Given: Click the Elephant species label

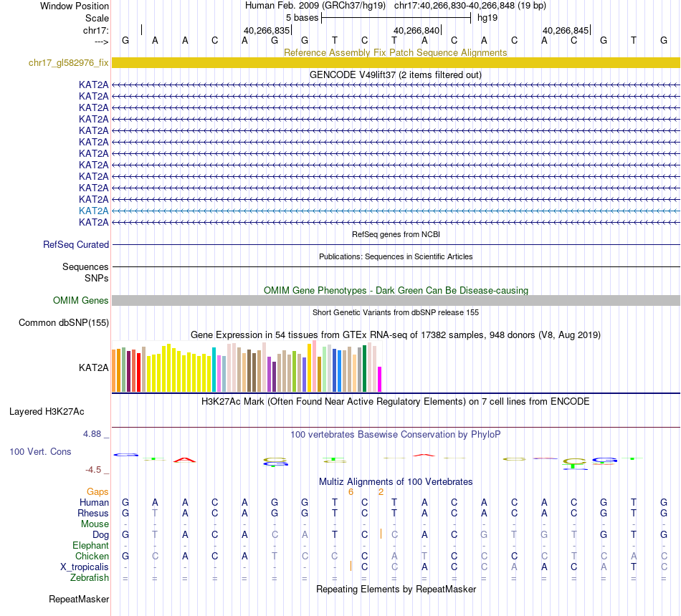Looking at the screenshot, I should [x=90, y=546].
